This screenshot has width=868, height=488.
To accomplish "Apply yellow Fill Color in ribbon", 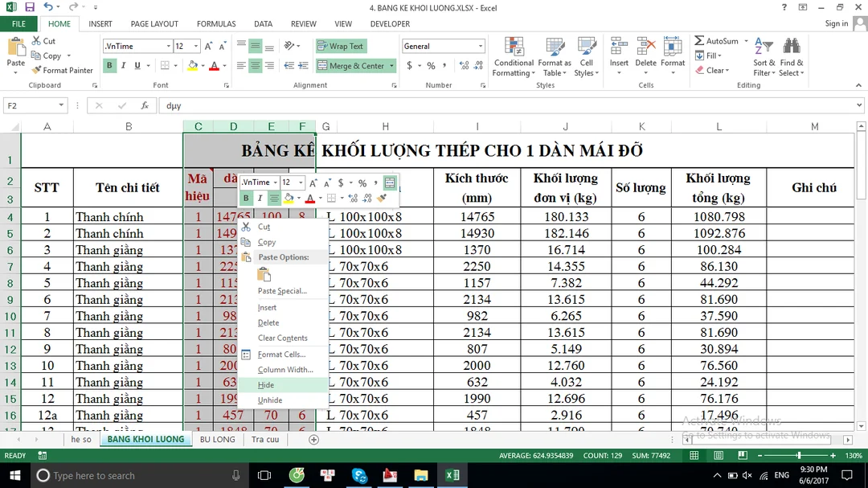I will pos(192,65).
